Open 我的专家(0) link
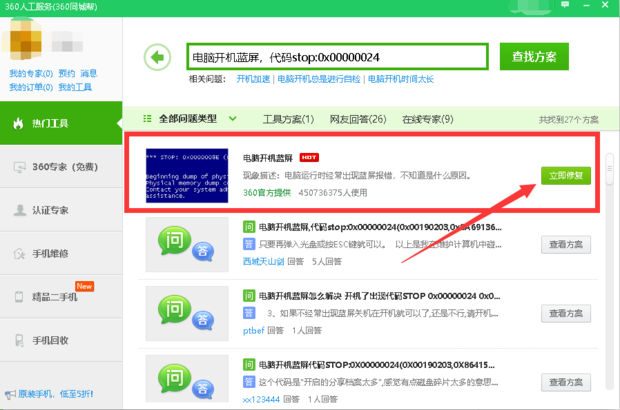The height and width of the screenshot is (410, 620). click(31, 74)
